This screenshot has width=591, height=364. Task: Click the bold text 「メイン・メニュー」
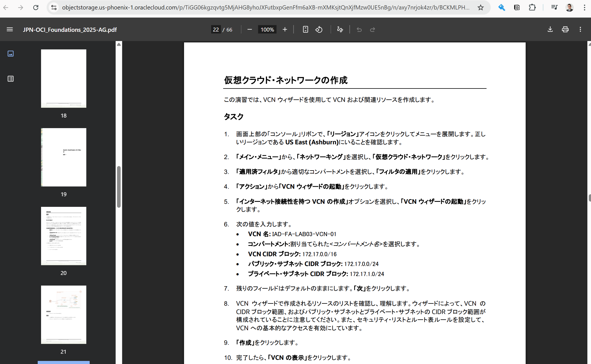[259, 157]
